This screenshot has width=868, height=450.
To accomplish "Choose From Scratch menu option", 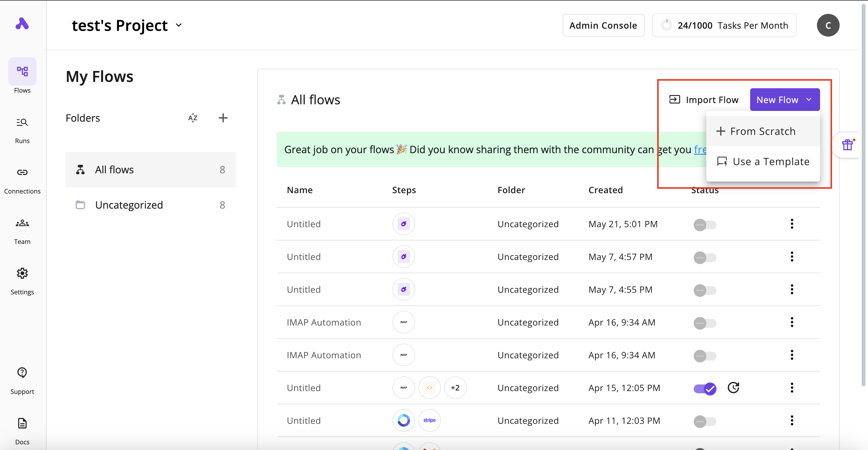I will (762, 131).
